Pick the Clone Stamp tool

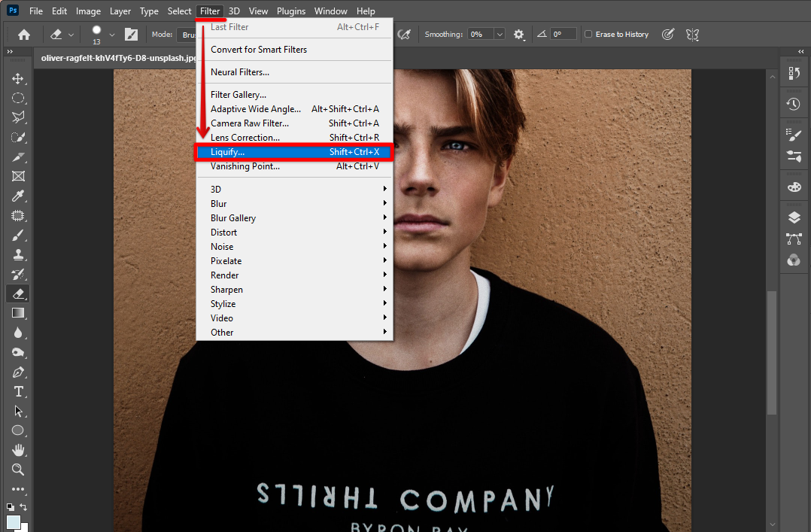[x=18, y=255]
